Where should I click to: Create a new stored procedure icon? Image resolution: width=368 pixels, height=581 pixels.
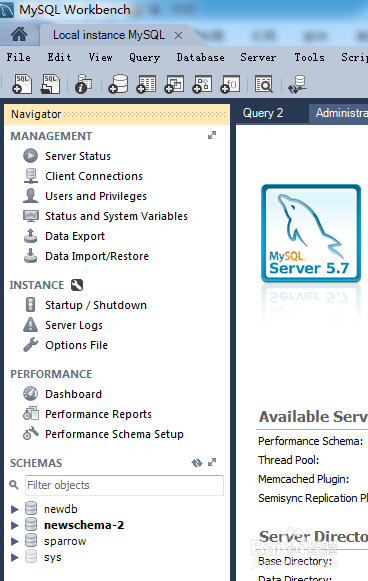point(202,83)
